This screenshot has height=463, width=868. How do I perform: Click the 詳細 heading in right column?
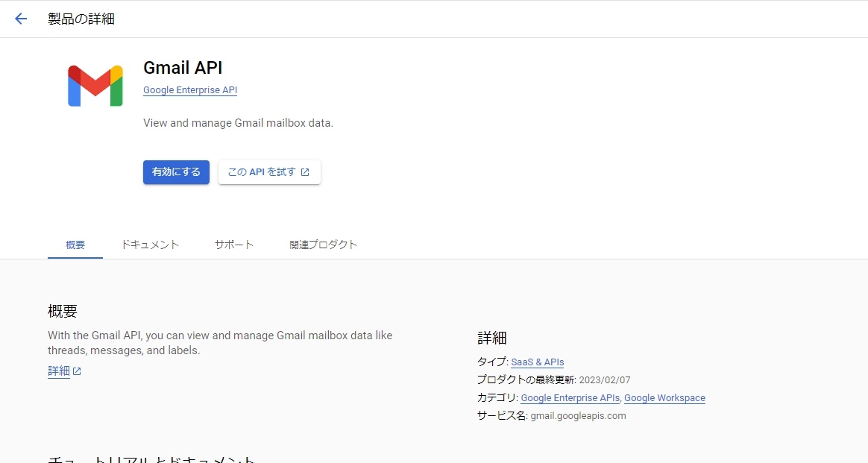pyautogui.click(x=492, y=338)
